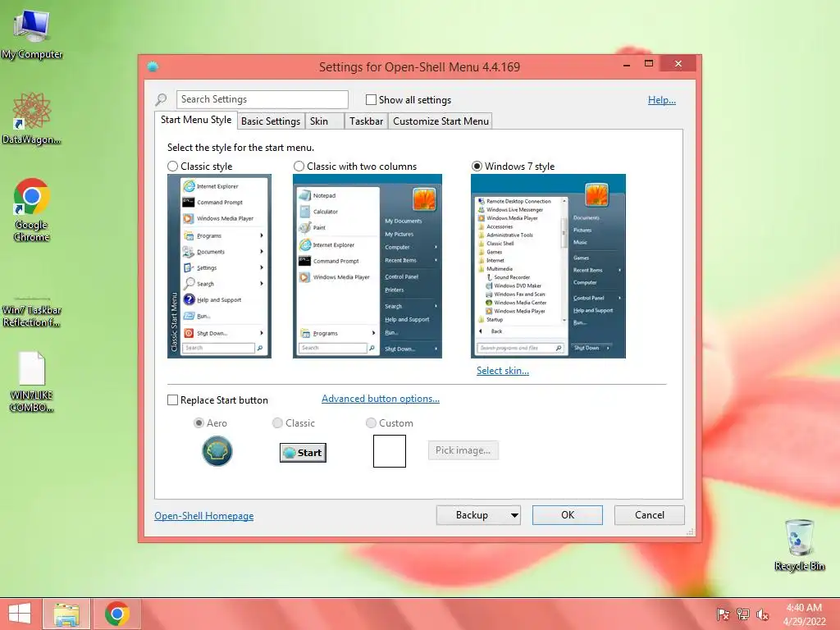This screenshot has height=630, width=840.
Task: Go to Customize Start Menu tab
Action: point(441,121)
